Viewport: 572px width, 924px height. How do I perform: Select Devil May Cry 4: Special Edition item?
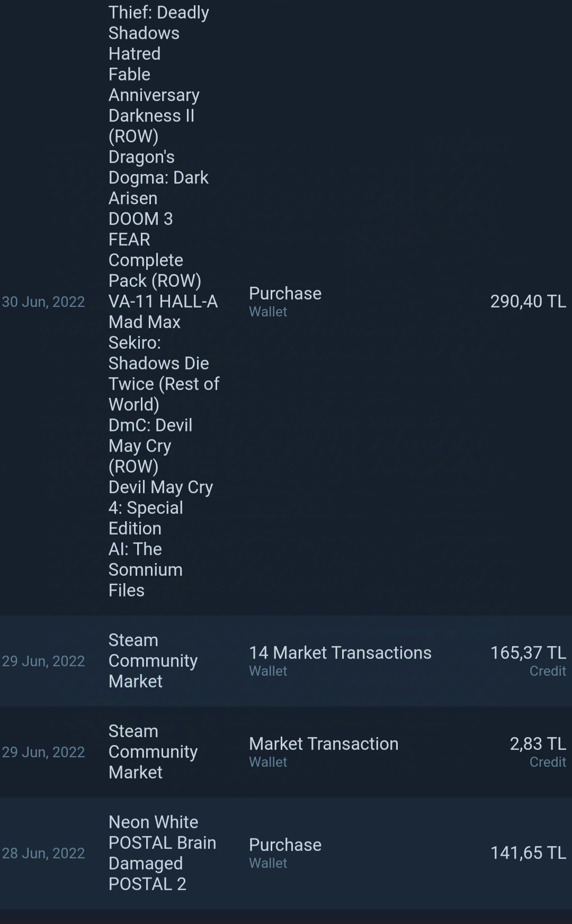pyautogui.click(x=160, y=508)
